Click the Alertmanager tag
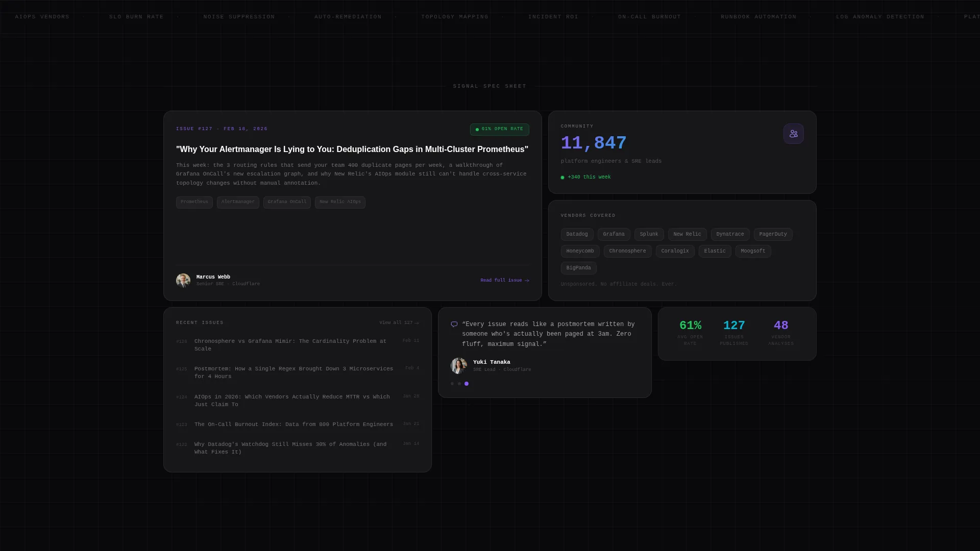 coord(238,203)
